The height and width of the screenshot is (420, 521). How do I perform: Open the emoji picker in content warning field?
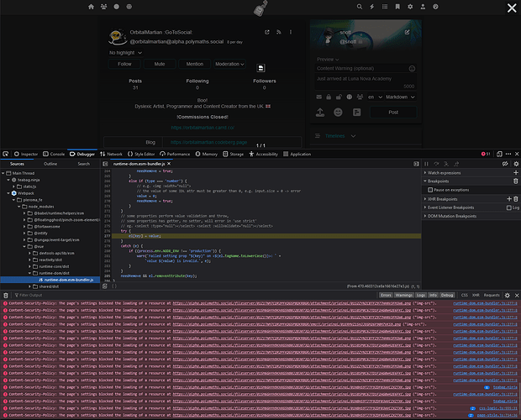(x=412, y=69)
